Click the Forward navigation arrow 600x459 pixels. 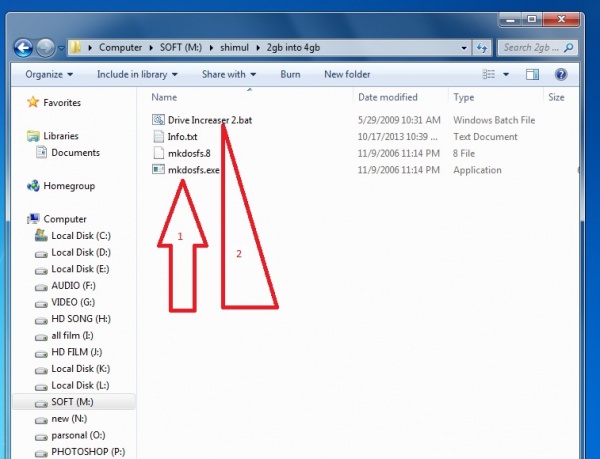46,48
